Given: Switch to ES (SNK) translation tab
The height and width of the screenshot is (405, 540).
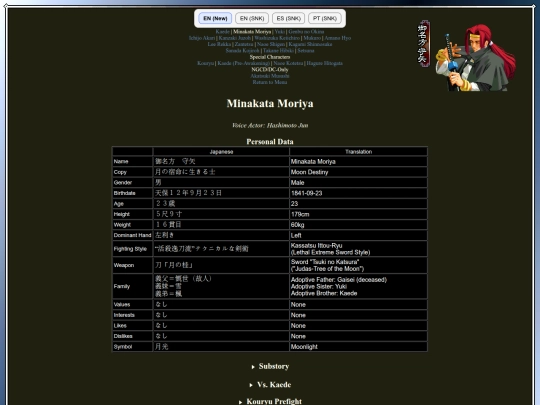Looking at the screenshot, I should pos(289,18).
